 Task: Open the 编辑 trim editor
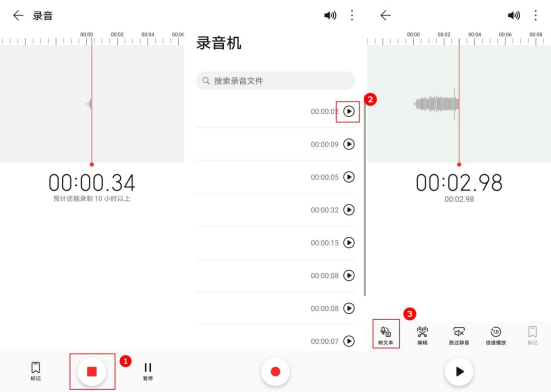pyautogui.click(x=422, y=335)
